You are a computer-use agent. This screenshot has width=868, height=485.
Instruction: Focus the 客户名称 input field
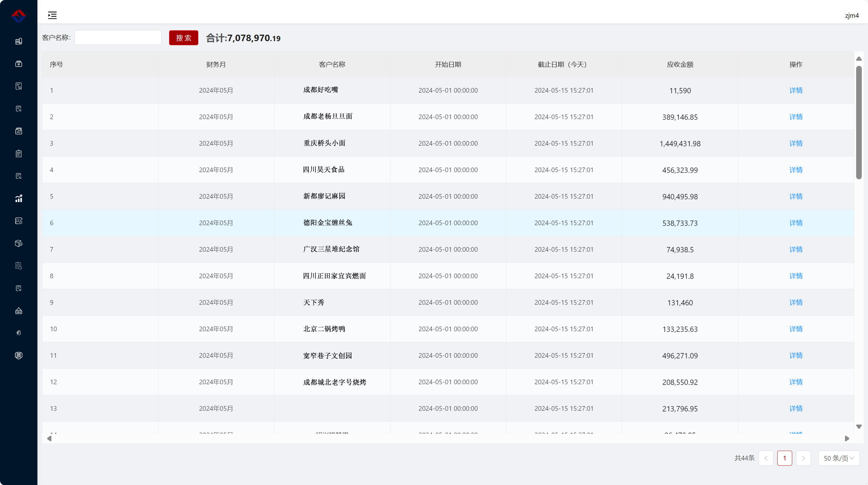pos(118,37)
